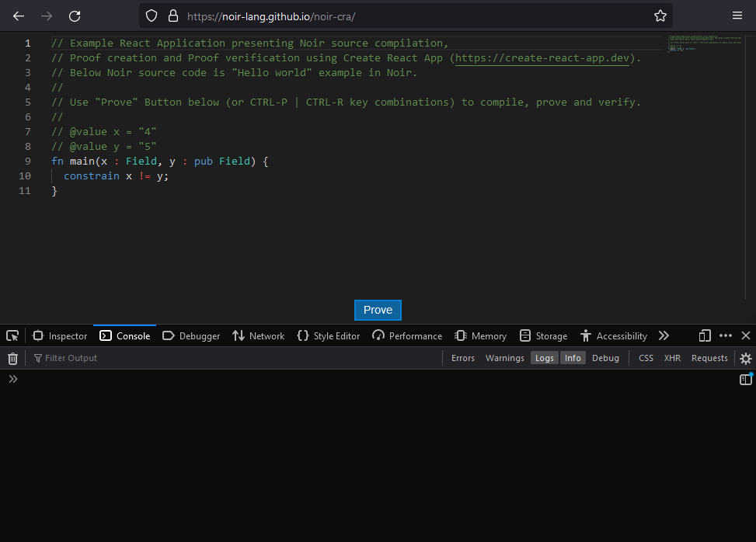Toggle console multi-line editor mode icon
The image size is (756, 542).
[x=746, y=379]
